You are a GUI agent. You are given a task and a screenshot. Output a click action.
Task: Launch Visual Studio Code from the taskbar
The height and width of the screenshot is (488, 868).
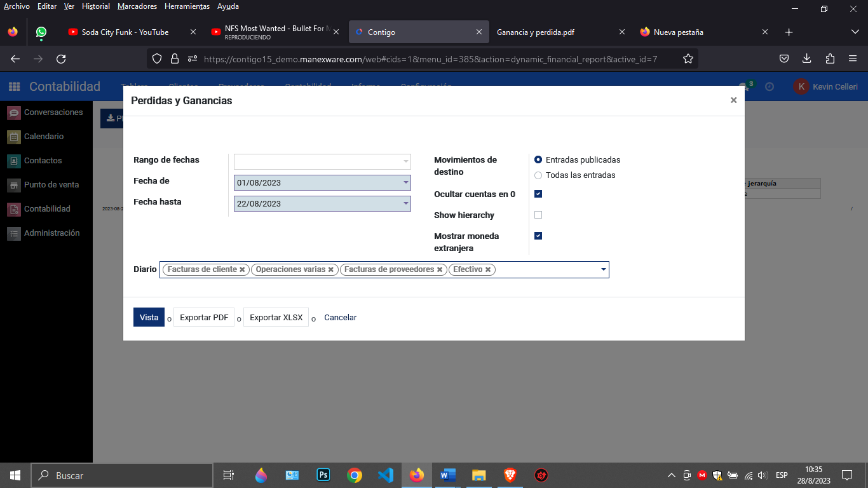[x=386, y=475]
